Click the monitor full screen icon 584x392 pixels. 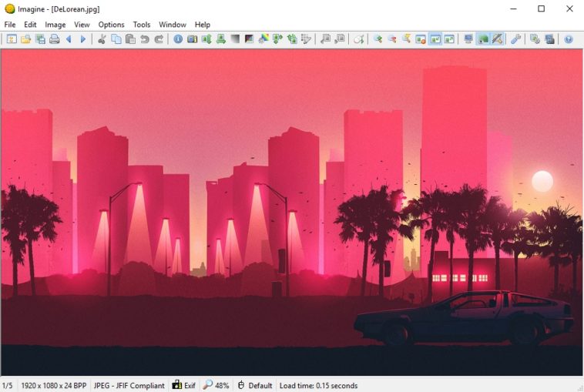click(x=468, y=39)
